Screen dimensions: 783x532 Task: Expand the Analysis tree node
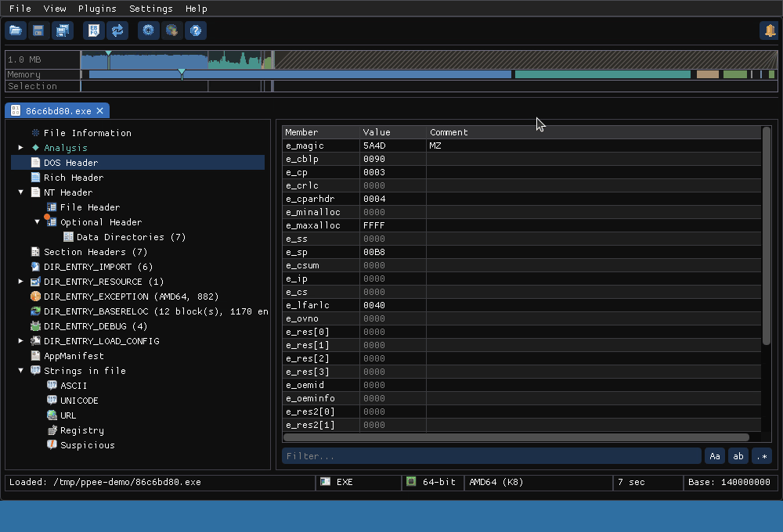20,148
